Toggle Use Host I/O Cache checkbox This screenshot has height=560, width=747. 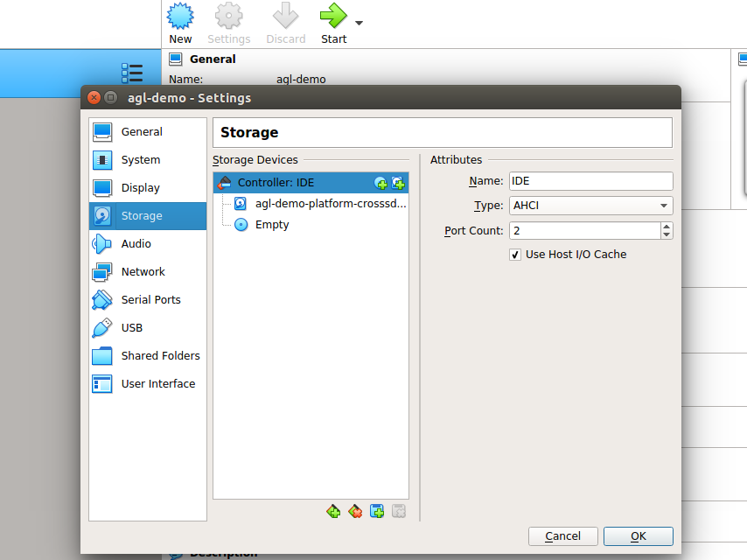pos(515,255)
